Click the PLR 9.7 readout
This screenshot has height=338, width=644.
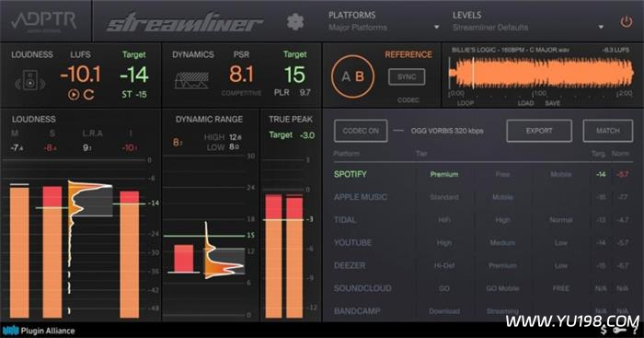tap(292, 92)
